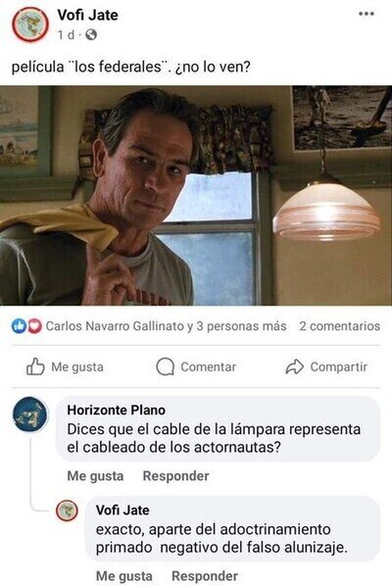Open Carlos Navarro Gallinato y 3 personas más list

[x=166, y=326]
